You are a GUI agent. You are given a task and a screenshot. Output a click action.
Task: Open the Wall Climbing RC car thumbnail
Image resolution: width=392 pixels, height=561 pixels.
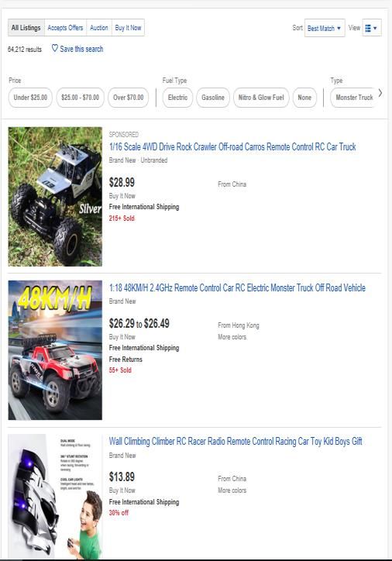pyautogui.click(x=55, y=497)
